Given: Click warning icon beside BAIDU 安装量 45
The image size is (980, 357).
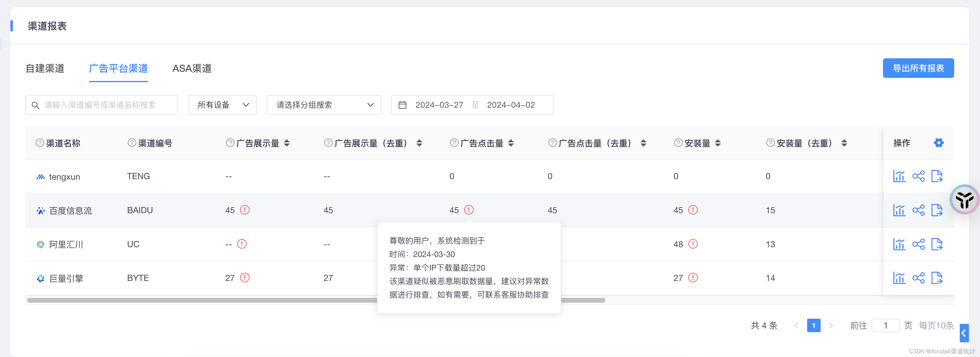Looking at the screenshot, I should click(693, 210).
